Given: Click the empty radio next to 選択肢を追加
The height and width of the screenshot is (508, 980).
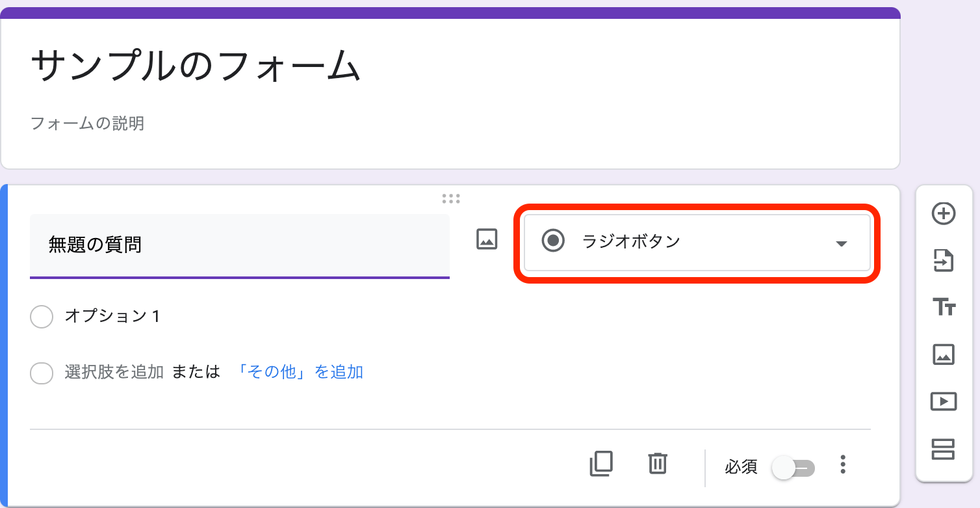Looking at the screenshot, I should point(42,372).
